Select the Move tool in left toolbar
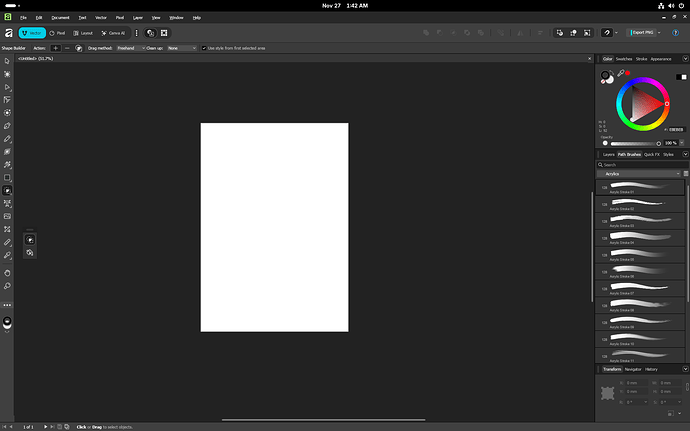Image resolution: width=690 pixels, height=431 pixels. 7,61
